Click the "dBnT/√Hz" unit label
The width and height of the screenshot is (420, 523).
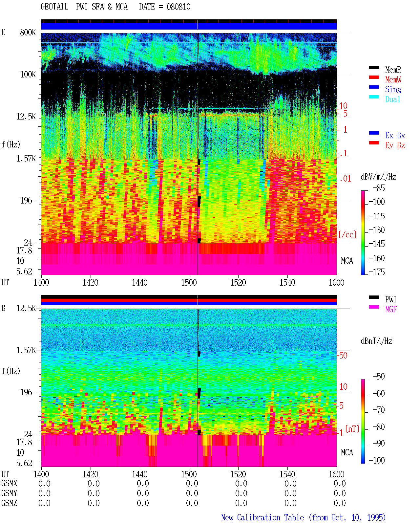tap(377, 341)
